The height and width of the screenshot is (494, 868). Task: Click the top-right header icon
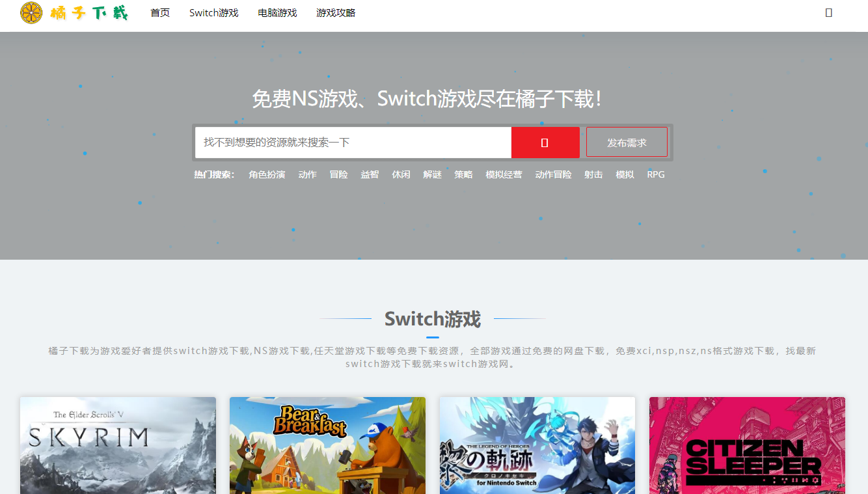pyautogui.click(x=828, y=12)
